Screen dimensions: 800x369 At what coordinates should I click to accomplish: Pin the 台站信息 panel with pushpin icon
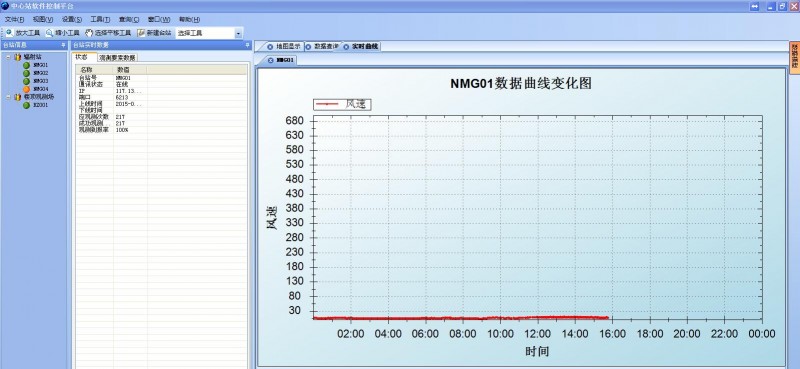click(x=63, y=45)
